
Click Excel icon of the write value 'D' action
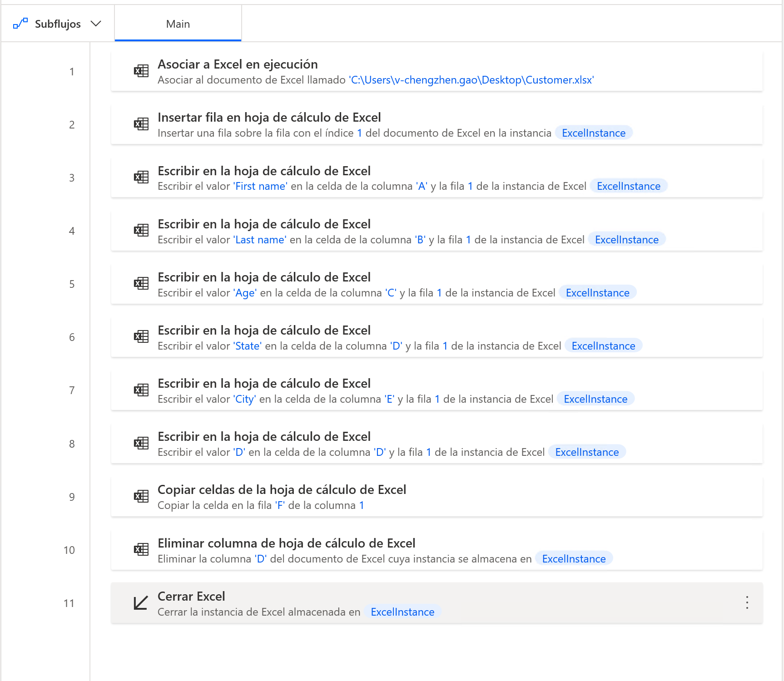[x=141, y=444]
